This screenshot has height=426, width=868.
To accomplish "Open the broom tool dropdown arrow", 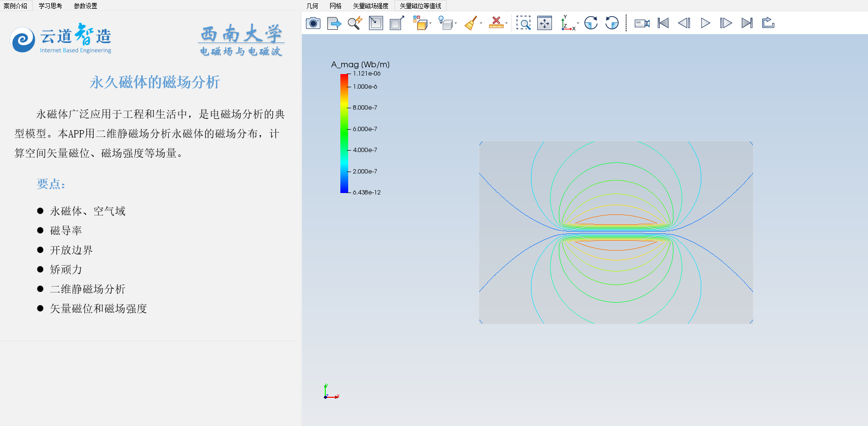I will [481, 23].
